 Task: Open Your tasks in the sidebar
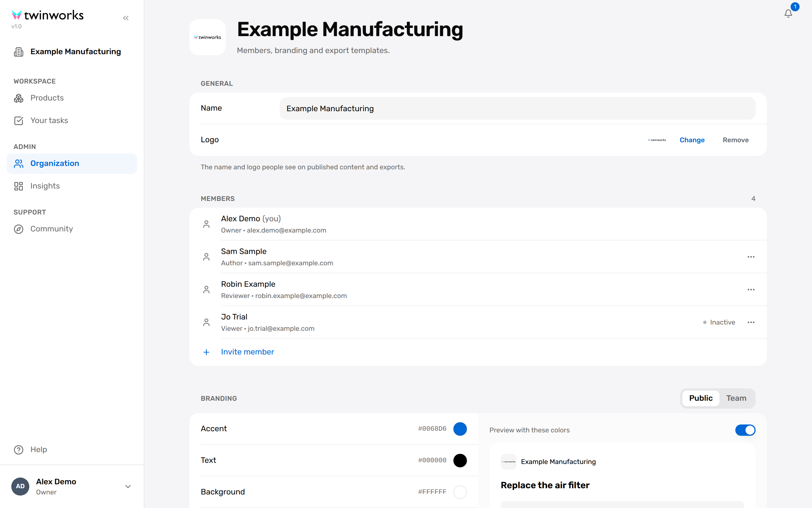(x=72, y=121)
